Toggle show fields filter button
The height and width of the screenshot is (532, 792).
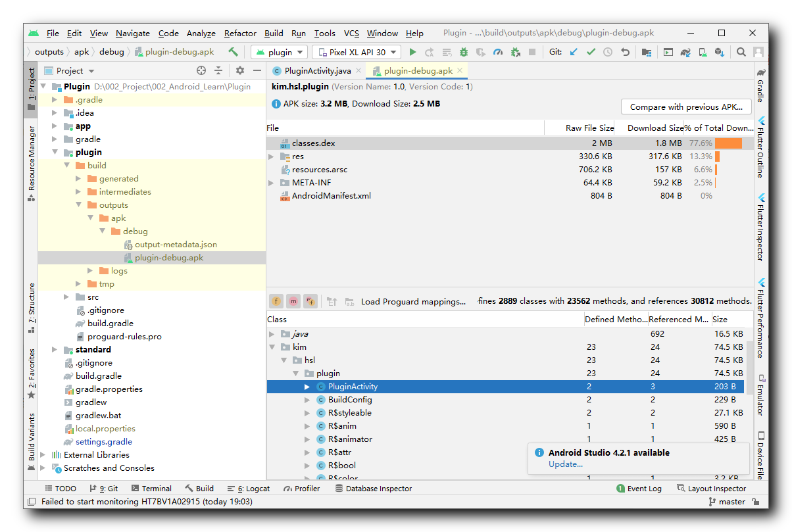[276, 301]
